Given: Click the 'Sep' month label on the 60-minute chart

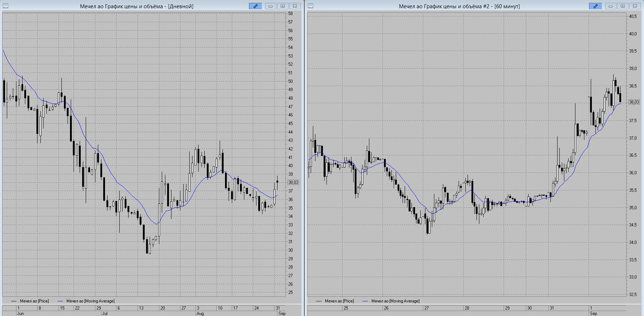Looking at the screenshot, I should click(x=593, y=314).
